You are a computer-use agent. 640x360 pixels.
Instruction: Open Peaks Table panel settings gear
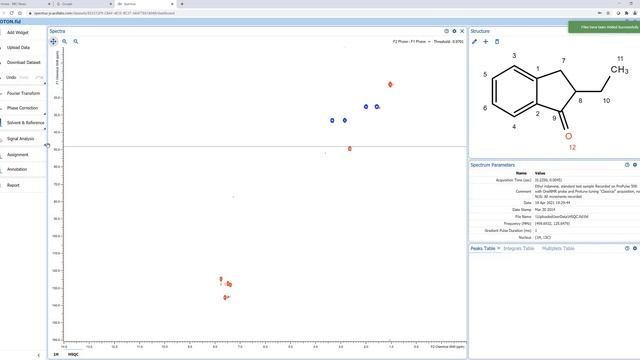coord(635,248)
